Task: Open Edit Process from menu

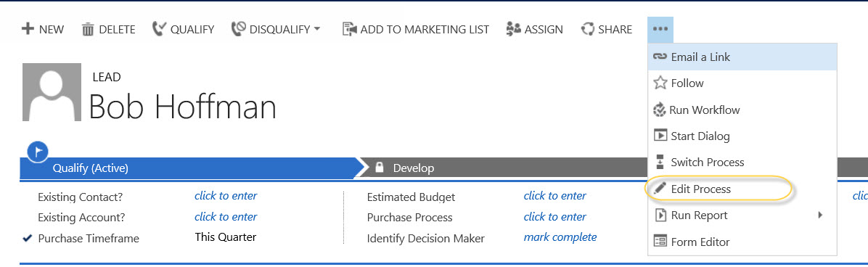Action: 742,189
